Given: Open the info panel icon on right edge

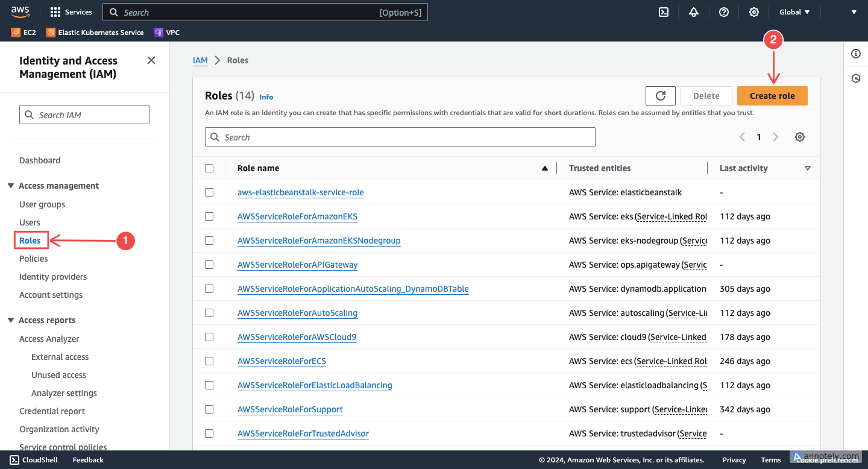Looking at the screenshot, I should pos(856,54).
